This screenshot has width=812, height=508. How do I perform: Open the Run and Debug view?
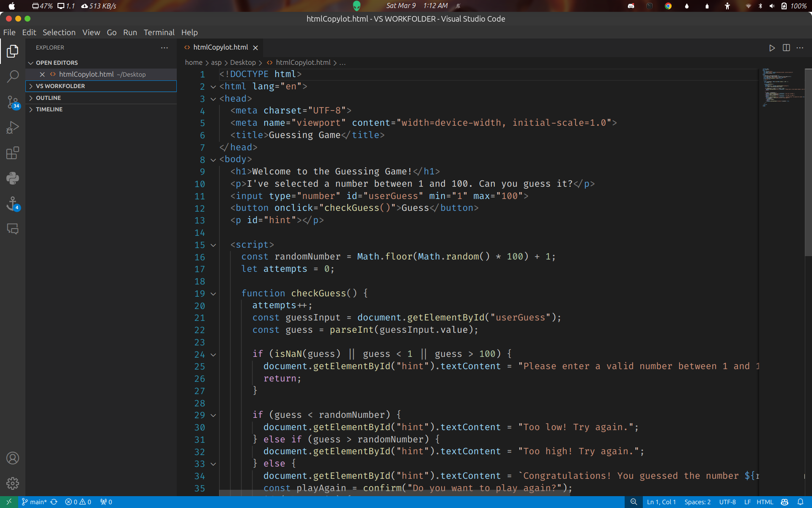click(13, 127)
